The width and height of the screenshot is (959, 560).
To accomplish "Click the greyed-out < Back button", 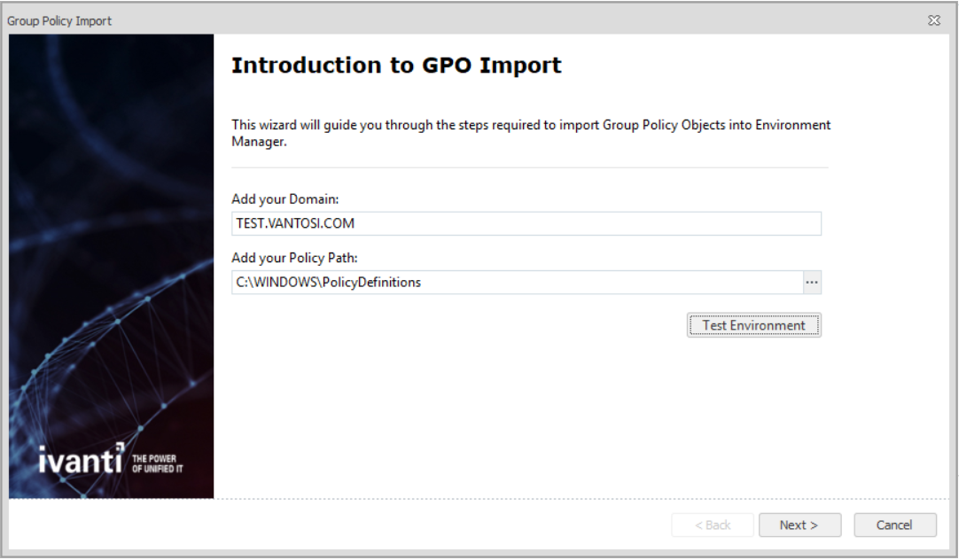I will 713,525.
